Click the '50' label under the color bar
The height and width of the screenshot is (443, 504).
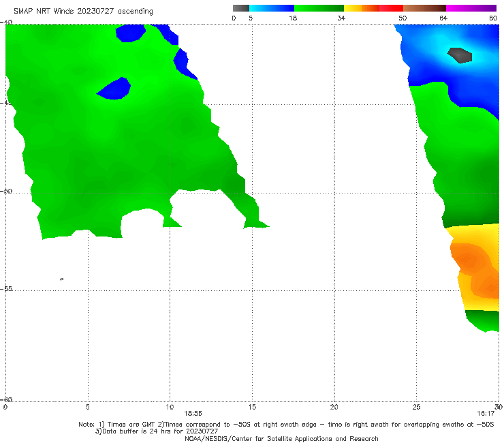[x=403, y=18]
